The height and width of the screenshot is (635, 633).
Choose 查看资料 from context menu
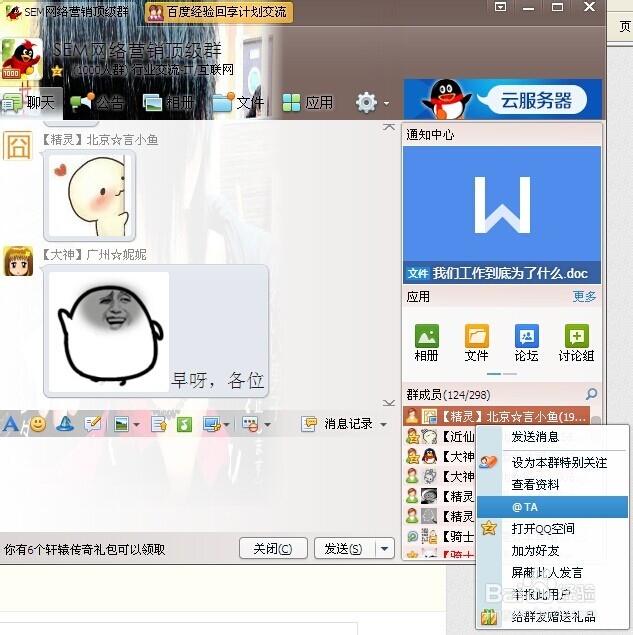tap(553, 484)
